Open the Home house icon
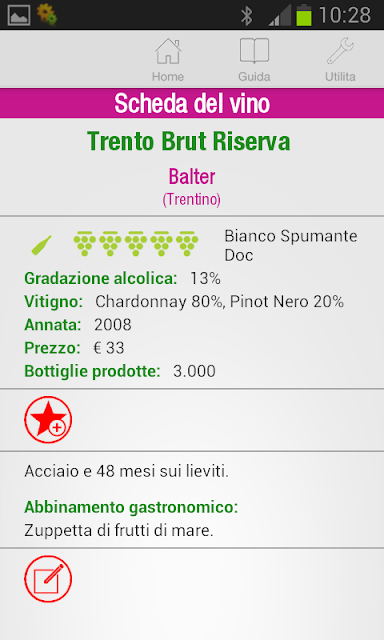The height and width of the screenshot is (640, 384). pos(168,51)
